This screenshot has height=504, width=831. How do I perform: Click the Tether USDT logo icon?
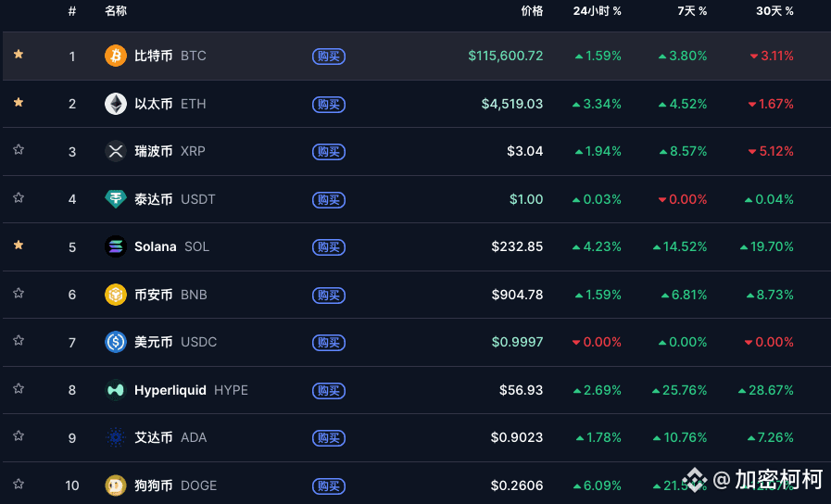click(115, 199)
